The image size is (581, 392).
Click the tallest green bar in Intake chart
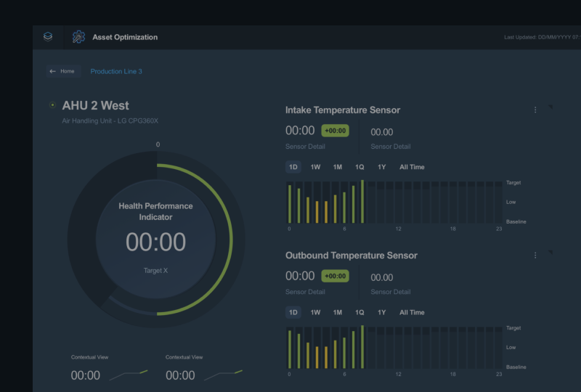[362, 202]
